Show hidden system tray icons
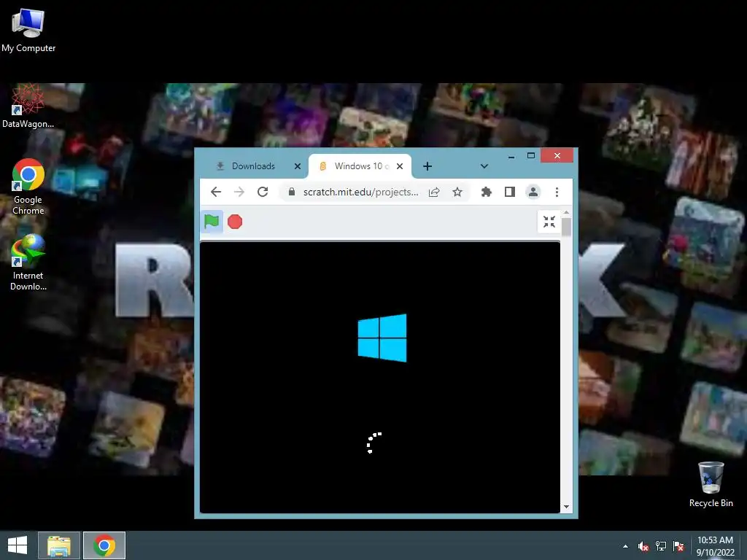Screen dimensions: 747x560 point(625,546)
